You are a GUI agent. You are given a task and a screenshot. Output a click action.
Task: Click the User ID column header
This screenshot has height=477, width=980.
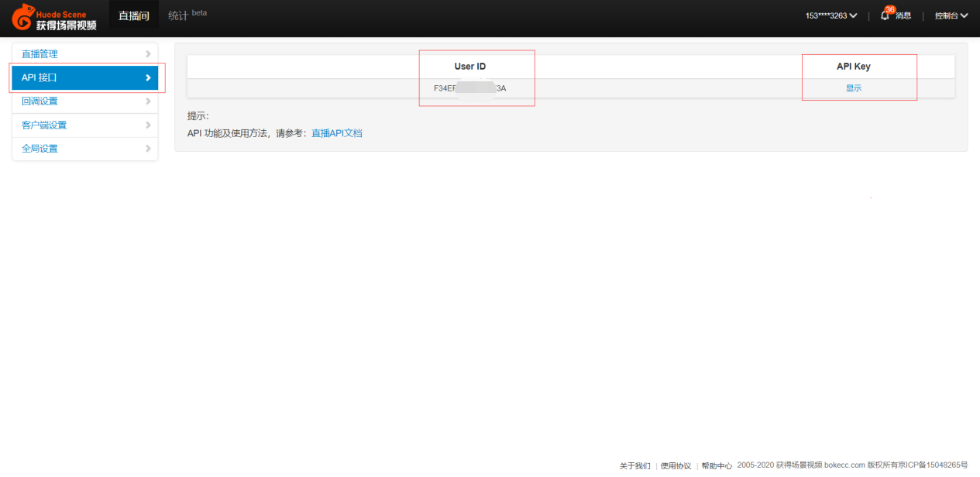(x=469, y=67)
